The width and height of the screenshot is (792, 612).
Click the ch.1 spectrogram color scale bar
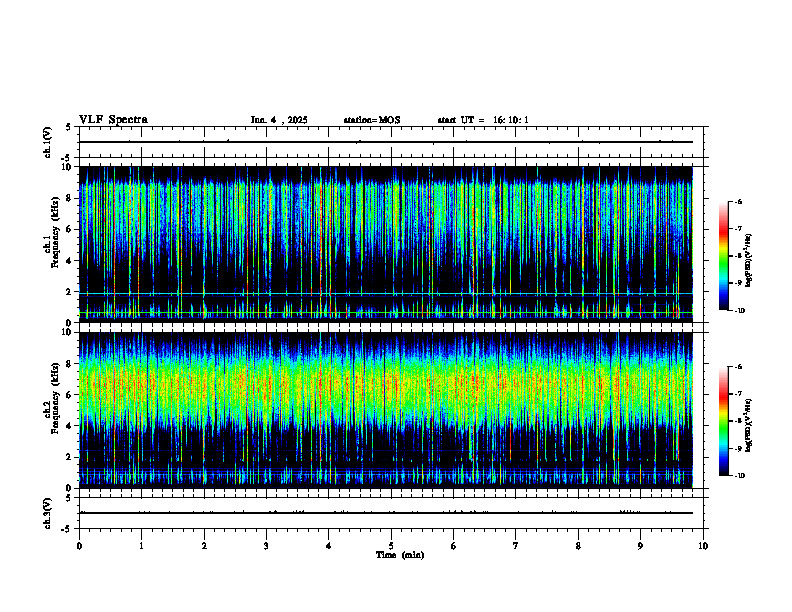tap(724, 256)
